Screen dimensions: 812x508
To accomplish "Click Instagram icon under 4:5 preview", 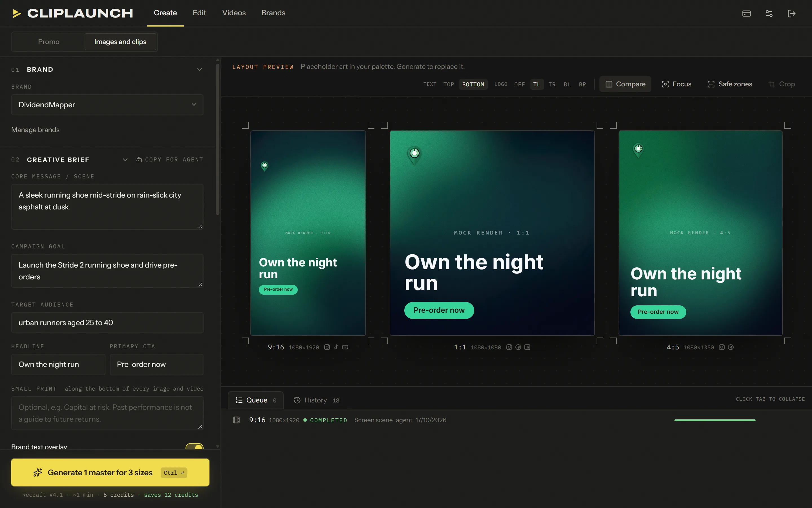I will pyautogui.click(x=722, y=347).
